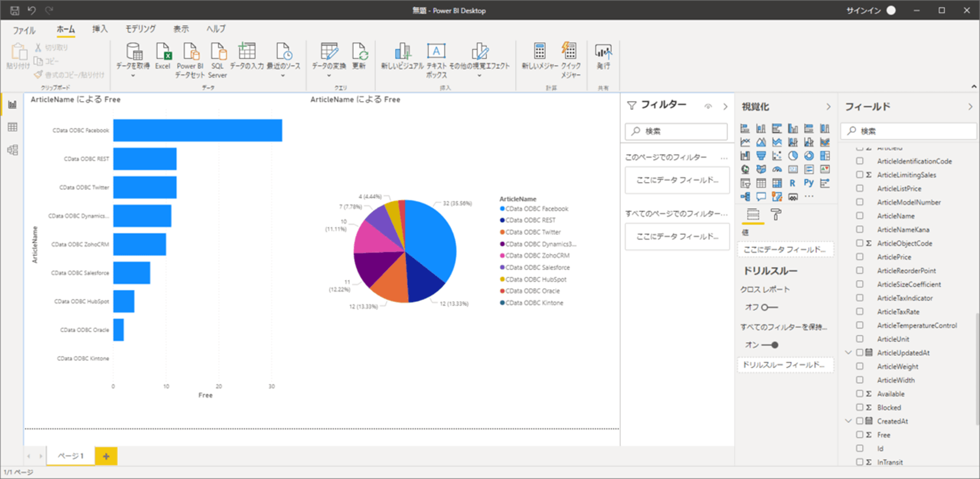Expand the ArticleUpdatedAt date hierarchy

click(x=849, y=353)
